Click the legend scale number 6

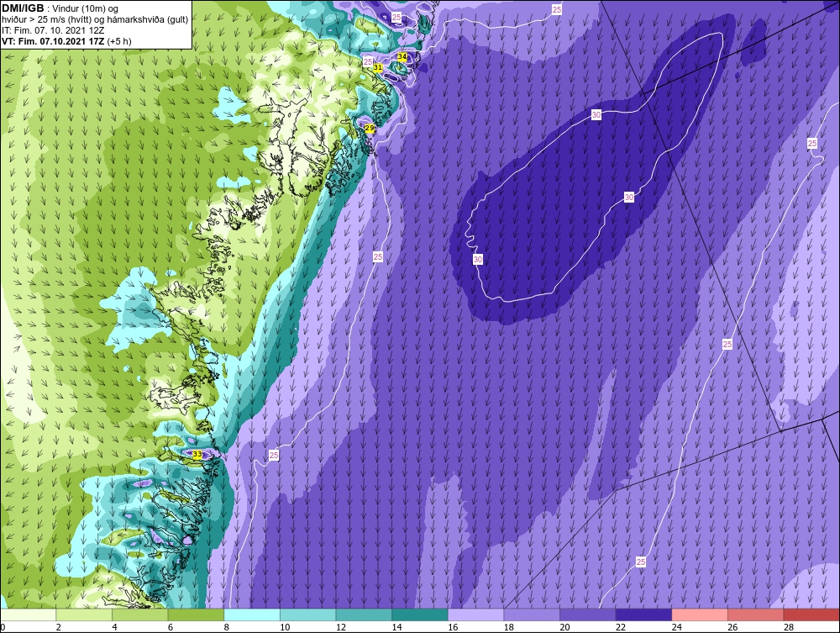click(171, 627)
